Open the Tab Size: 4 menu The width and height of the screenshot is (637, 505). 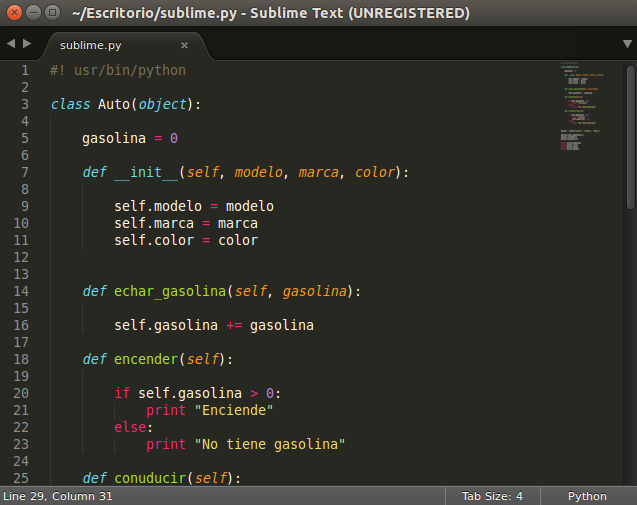tap(492, 496)
